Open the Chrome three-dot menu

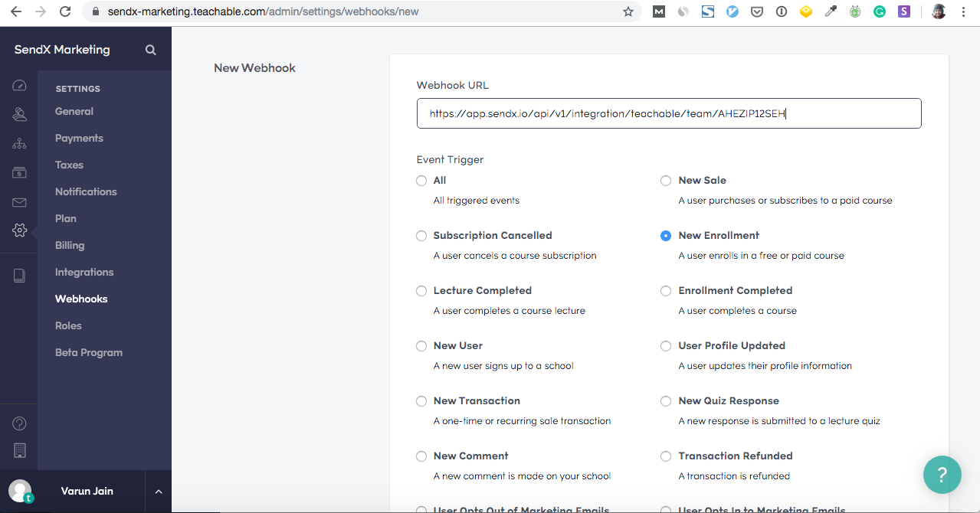tap(964, 11)
